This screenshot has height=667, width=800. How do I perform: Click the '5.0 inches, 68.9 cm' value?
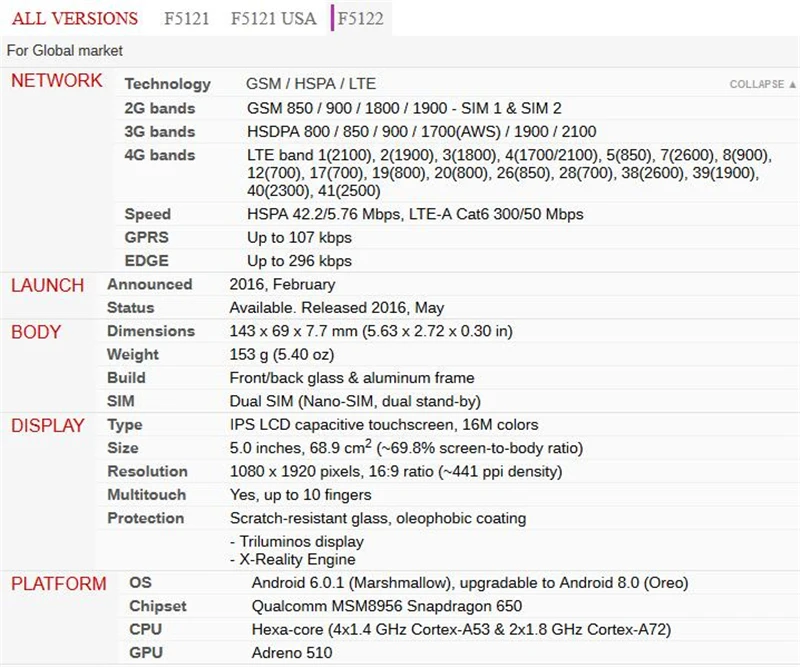(x=406, y=448)
